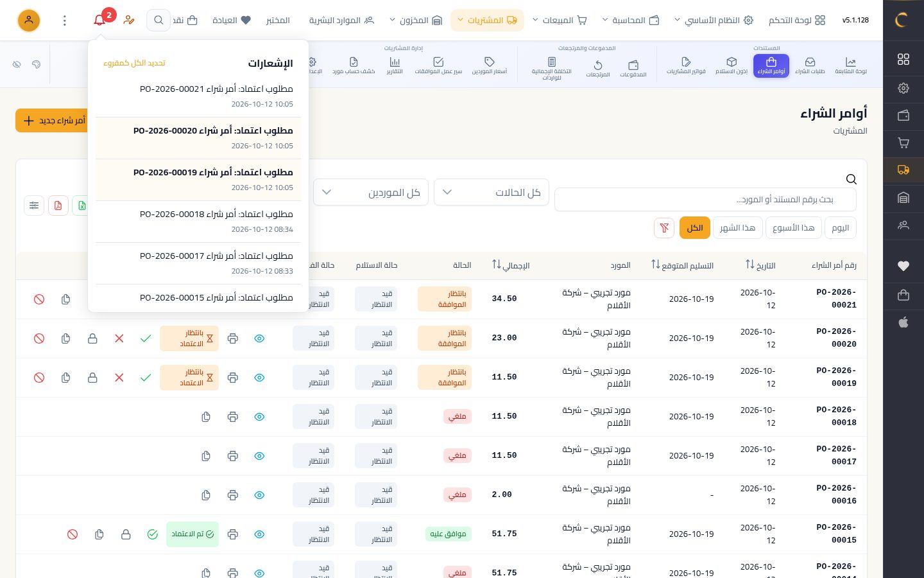
Task: Expand the المخزون top menu
Action: 416,21
